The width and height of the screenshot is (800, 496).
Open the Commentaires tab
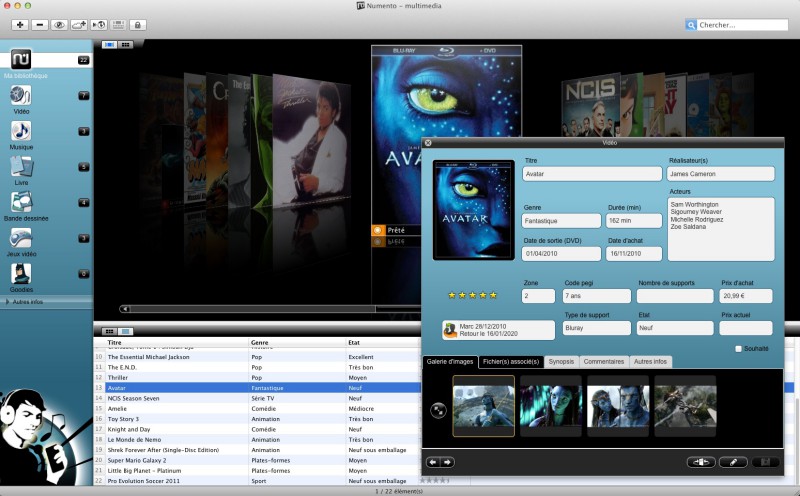click(604, 362)
